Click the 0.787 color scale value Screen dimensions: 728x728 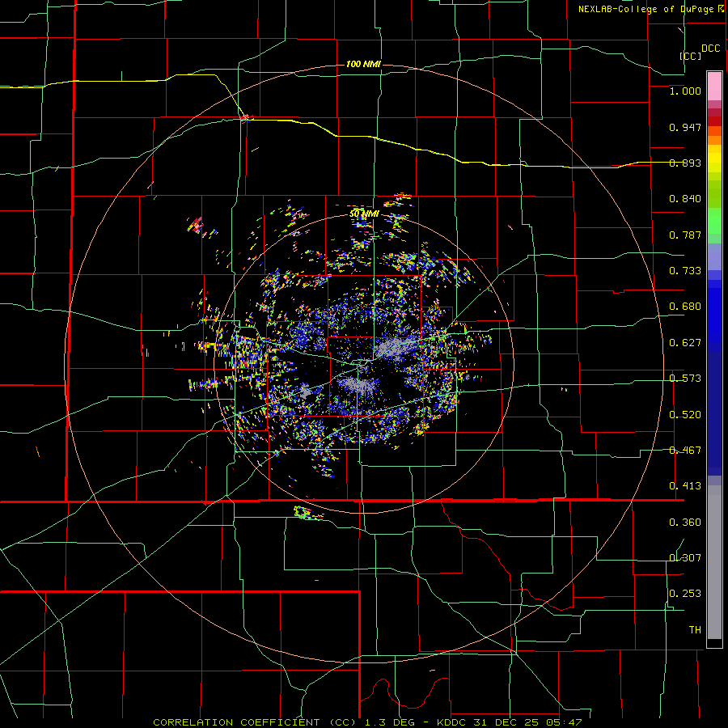coord(685,235)
